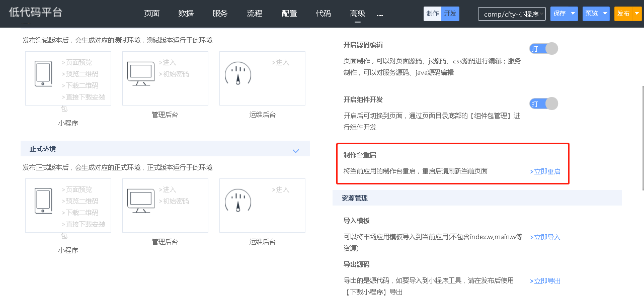This screenshot has width=644, height=296.
Task: Open the 保存 dropdown arrow
Action: [x=573, y=14]
